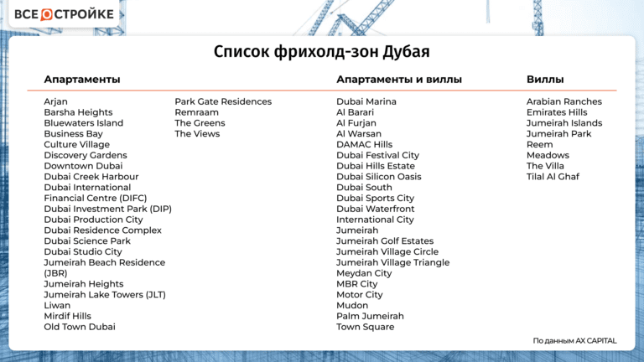Image resolution: width=644 pixels, height=362 pixels.
Task: Click the Remraam entry
Action: [197, 112]
